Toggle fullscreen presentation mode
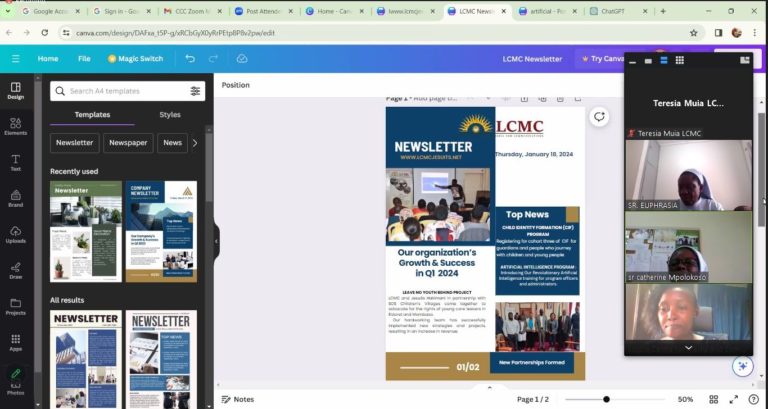 tap(734, 399)
